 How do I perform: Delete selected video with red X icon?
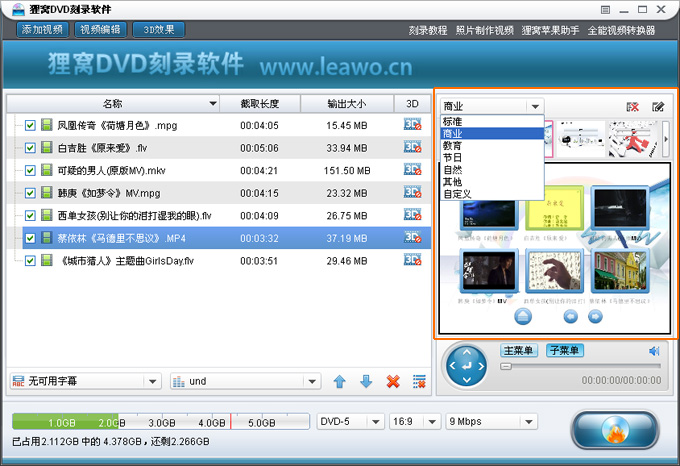393,381
